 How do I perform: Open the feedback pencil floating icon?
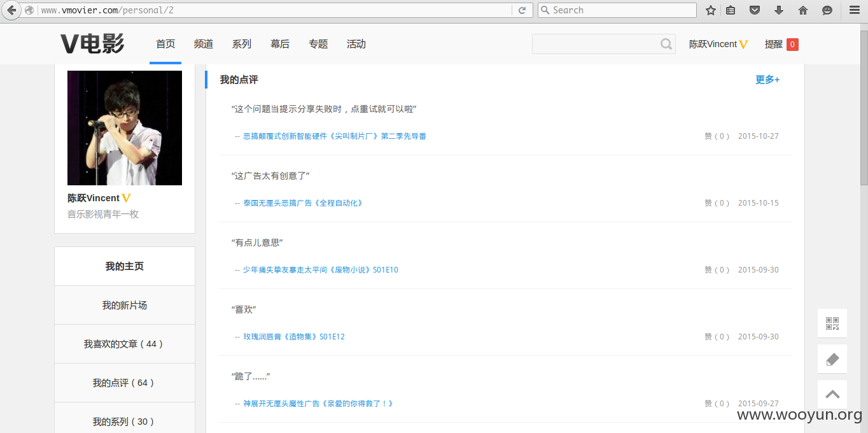tap(832, 359)
